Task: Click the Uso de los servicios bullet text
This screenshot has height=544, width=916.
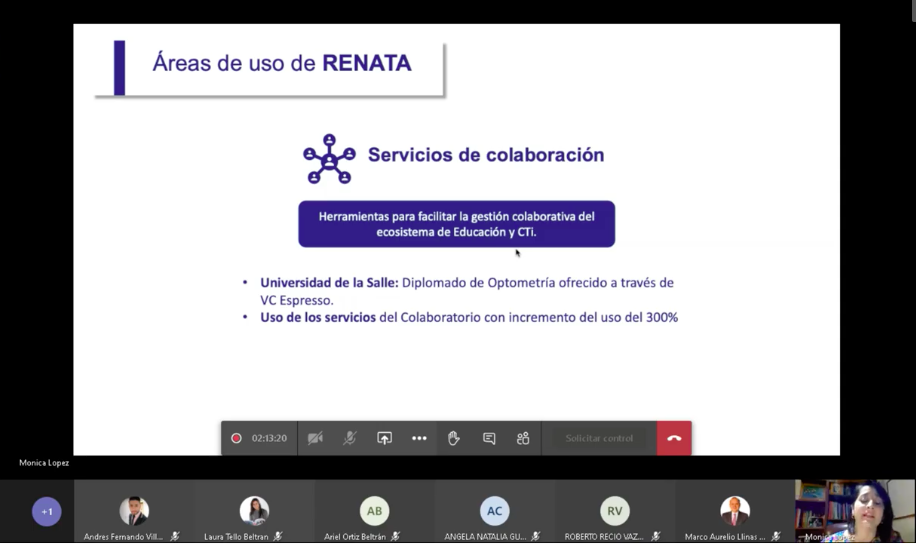Action: point(469,317)
